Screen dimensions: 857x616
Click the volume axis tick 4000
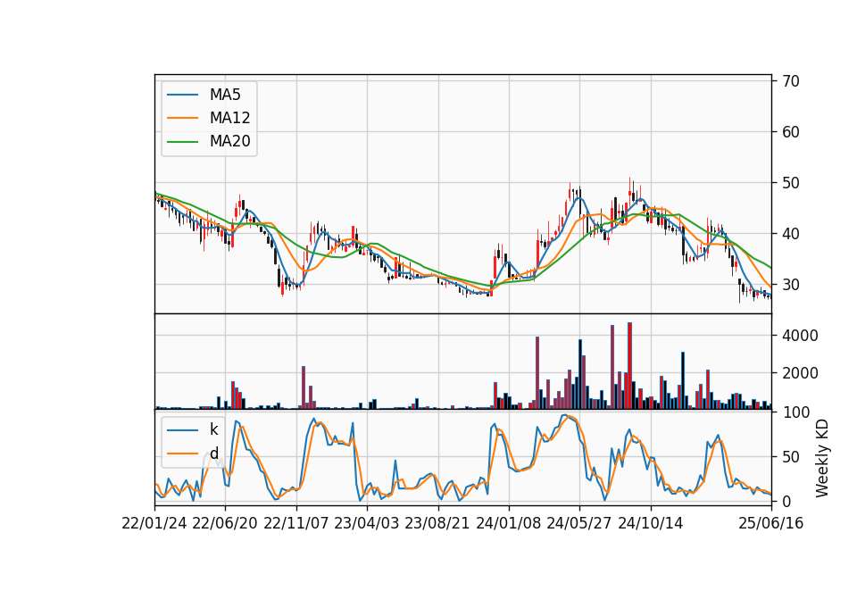(x=800, y=336)
